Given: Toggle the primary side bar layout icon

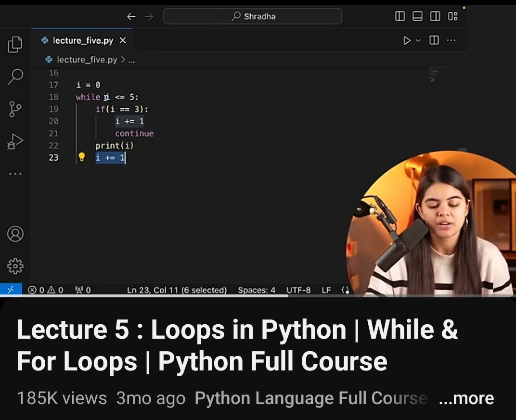Looking at the screenshot, I should [400, 16].
